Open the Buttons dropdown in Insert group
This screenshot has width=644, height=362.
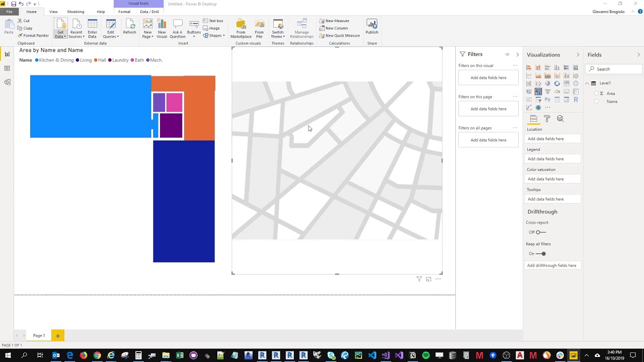tap(194, 28)
